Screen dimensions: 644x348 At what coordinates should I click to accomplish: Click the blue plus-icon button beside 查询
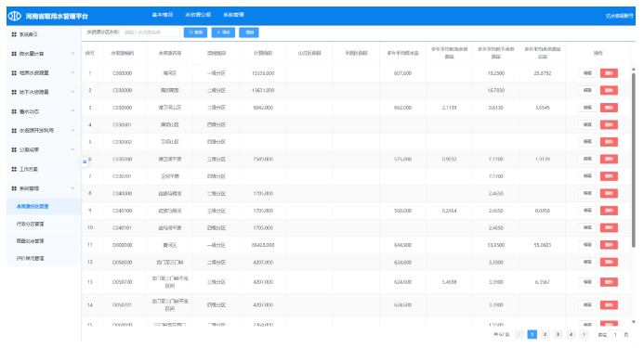click(x=223, y=32)
